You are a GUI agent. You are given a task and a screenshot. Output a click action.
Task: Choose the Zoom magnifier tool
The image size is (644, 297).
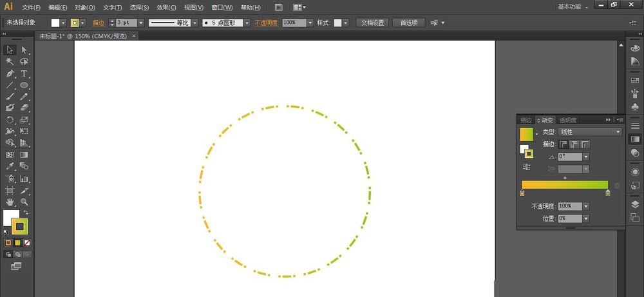coord(24,202)
